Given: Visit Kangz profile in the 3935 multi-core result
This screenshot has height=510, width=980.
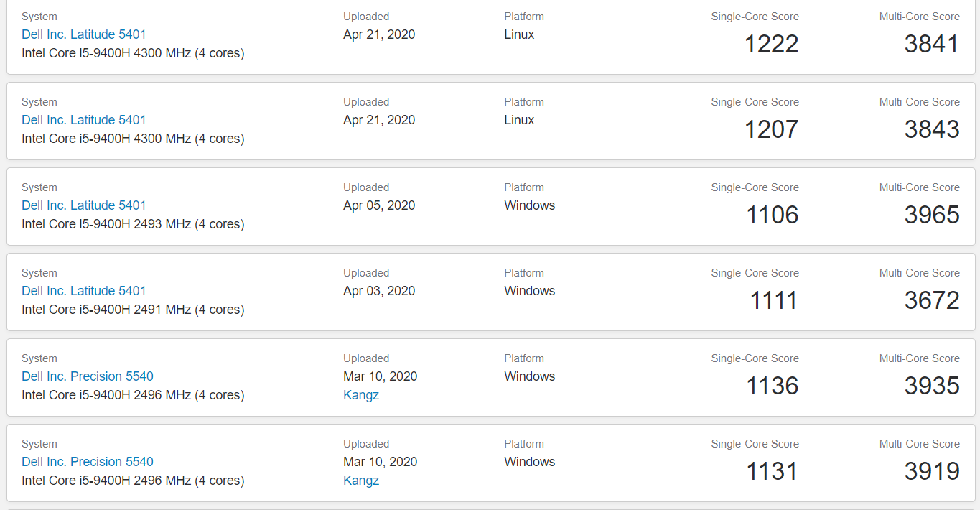Looking at the screenshot, I should click(361, 395).
